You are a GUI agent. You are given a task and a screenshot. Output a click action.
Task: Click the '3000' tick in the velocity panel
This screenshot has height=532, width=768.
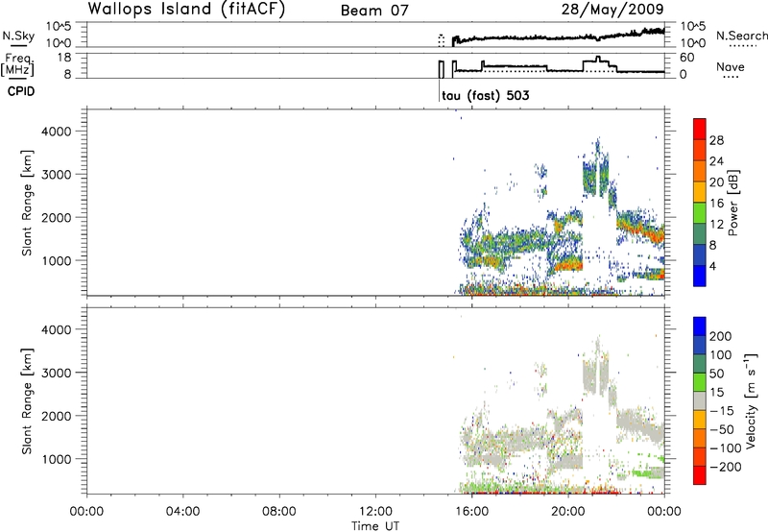[57, 373]
